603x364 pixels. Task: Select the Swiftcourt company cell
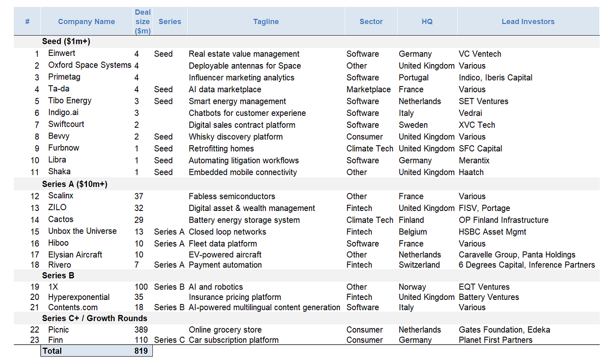[66, 125]
